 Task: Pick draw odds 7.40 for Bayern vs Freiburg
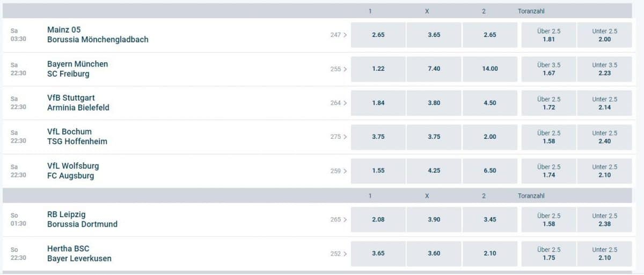point(434,69)
